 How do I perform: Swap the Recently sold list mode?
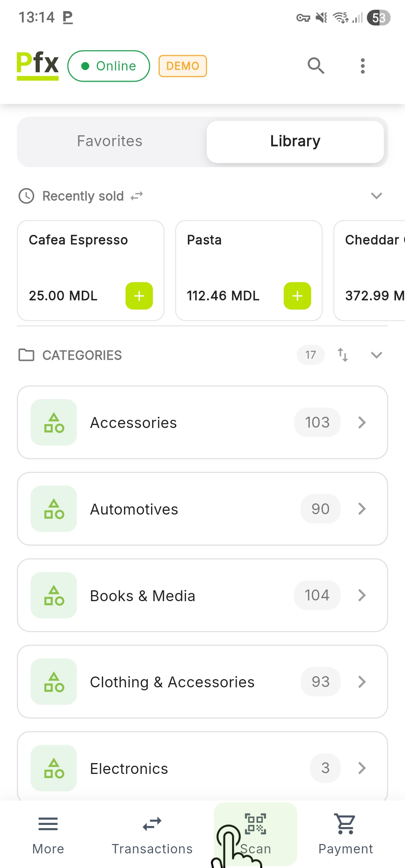(x=137, y=196)
